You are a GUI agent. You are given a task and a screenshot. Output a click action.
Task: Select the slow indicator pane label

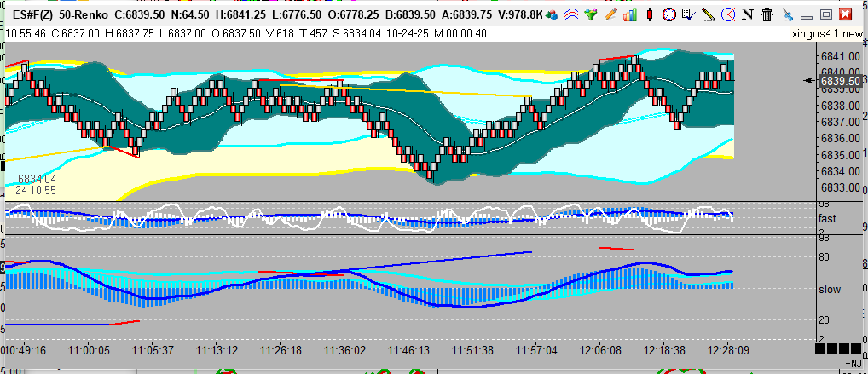(x=829, y=289)
